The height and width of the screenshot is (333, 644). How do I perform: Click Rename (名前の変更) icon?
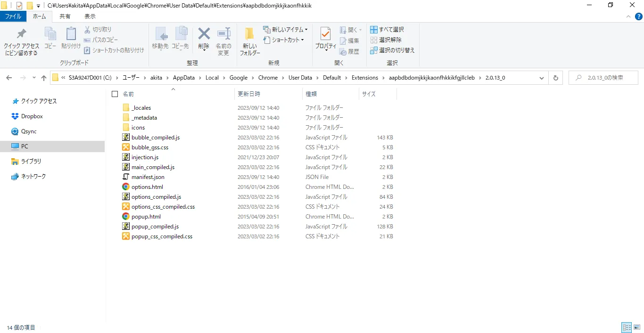(223, 42)
